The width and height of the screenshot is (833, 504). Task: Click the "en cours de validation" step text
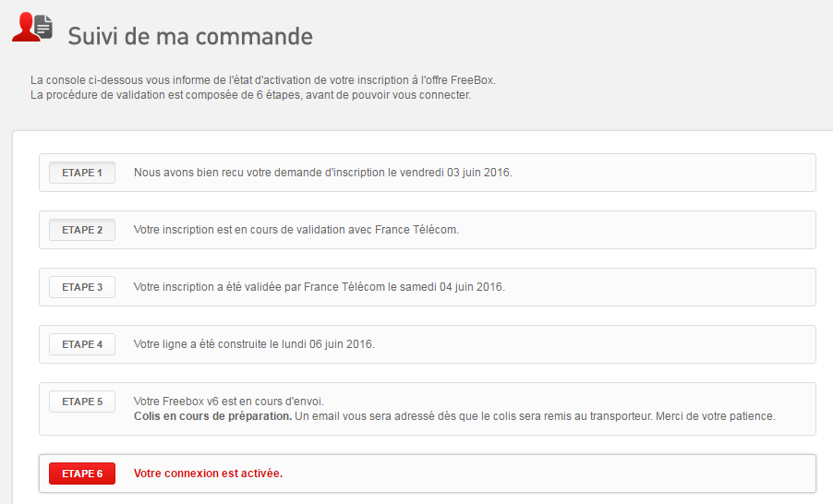coord(296,230)
